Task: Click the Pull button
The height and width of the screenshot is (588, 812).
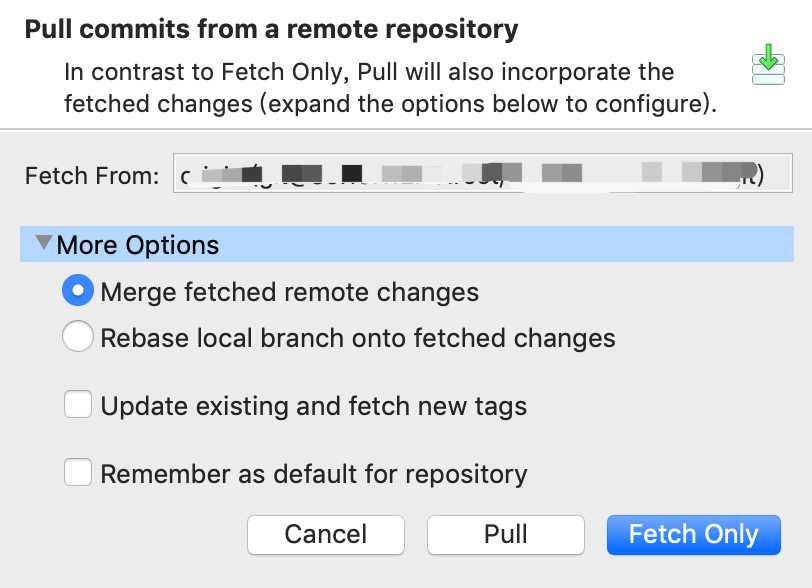Action: [505, 534]
